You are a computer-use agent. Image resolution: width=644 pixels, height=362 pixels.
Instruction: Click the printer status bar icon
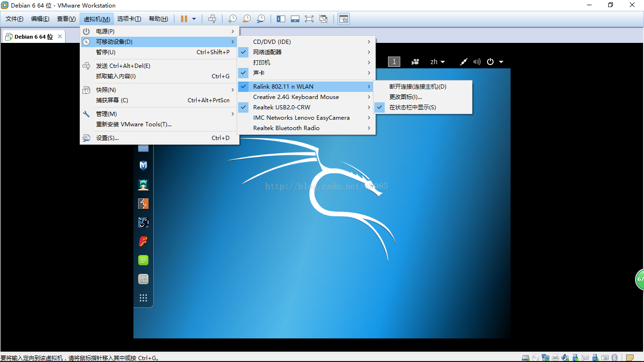(x=555, y=358)
